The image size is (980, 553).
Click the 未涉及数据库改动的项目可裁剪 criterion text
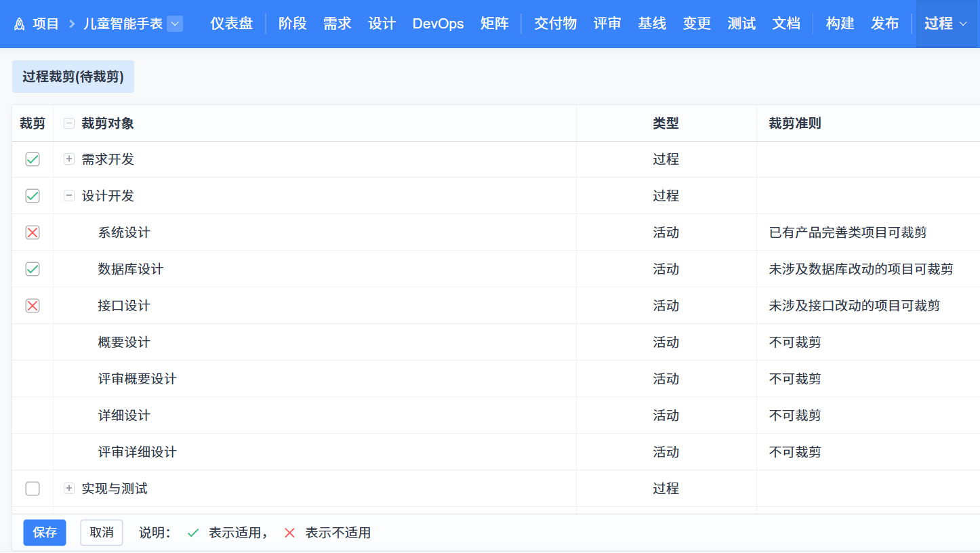861,269
